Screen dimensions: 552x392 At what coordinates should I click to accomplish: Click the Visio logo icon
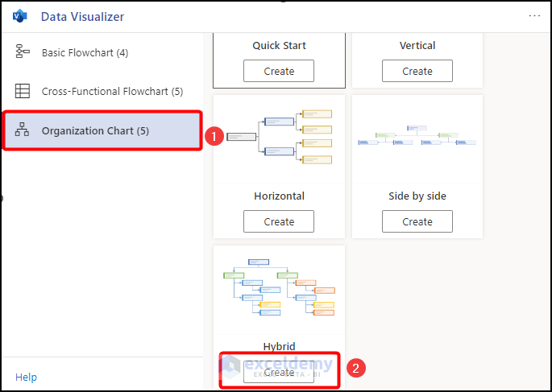click(20, 16)
